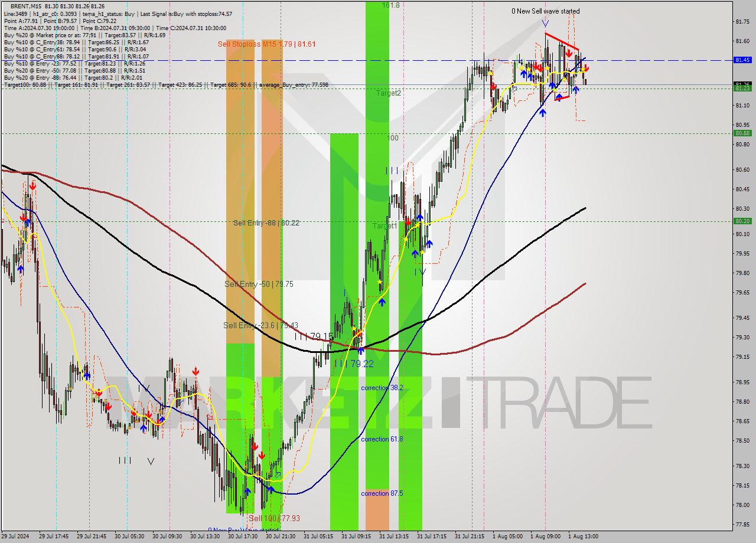Click the '1 Aug 13:00' time axis label
Image resolution: width=756 pixels, height=543 pixels.
583,537
